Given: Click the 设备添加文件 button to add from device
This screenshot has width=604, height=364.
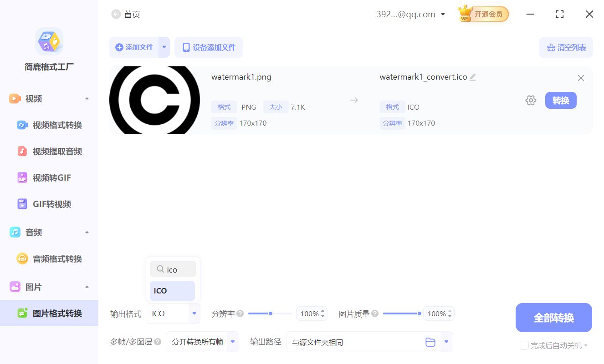Looking at the screenshot, I should pyautogui.click(x=208, y=47).
